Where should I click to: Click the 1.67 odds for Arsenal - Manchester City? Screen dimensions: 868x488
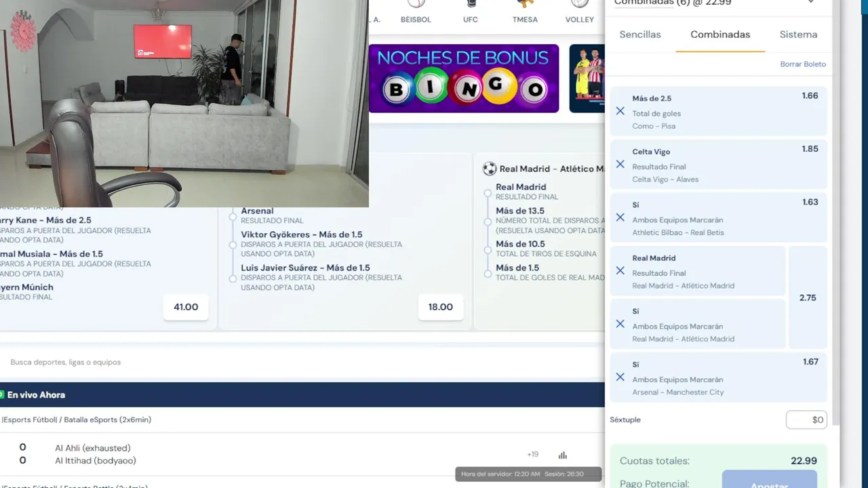pyautogui.click(x=810, y=362)
